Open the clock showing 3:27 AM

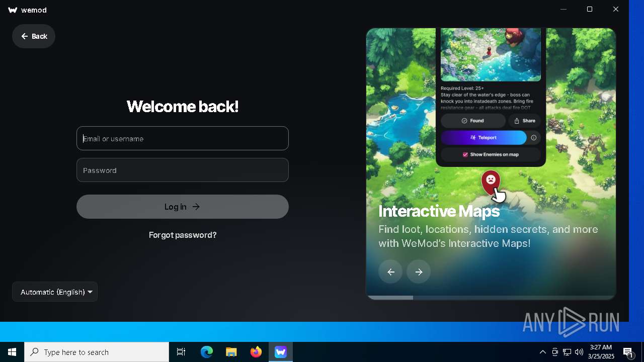coord(601,352)
